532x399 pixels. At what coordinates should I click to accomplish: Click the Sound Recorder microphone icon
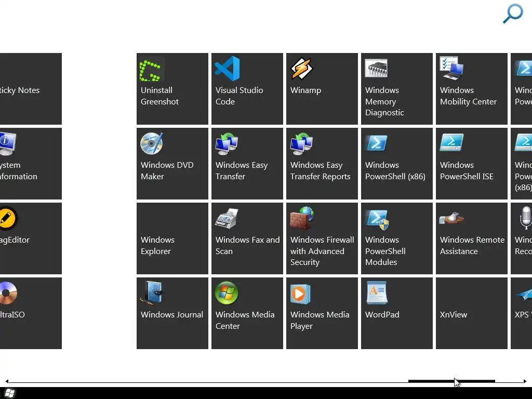click(x=526, y=218)
